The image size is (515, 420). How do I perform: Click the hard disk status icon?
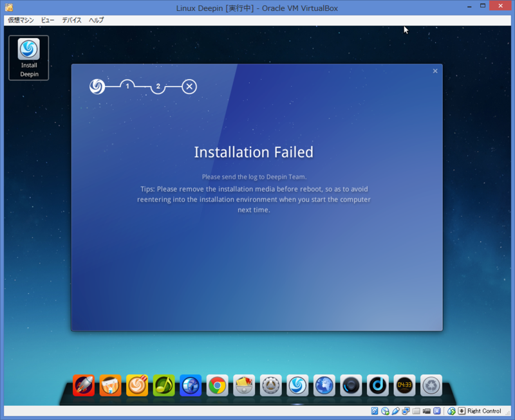pyautogui.click(x=375, y=411)
